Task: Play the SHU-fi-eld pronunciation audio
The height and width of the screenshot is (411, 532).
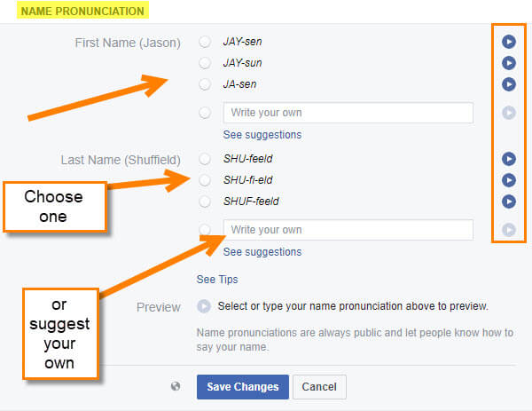Action: coord(509,180)
